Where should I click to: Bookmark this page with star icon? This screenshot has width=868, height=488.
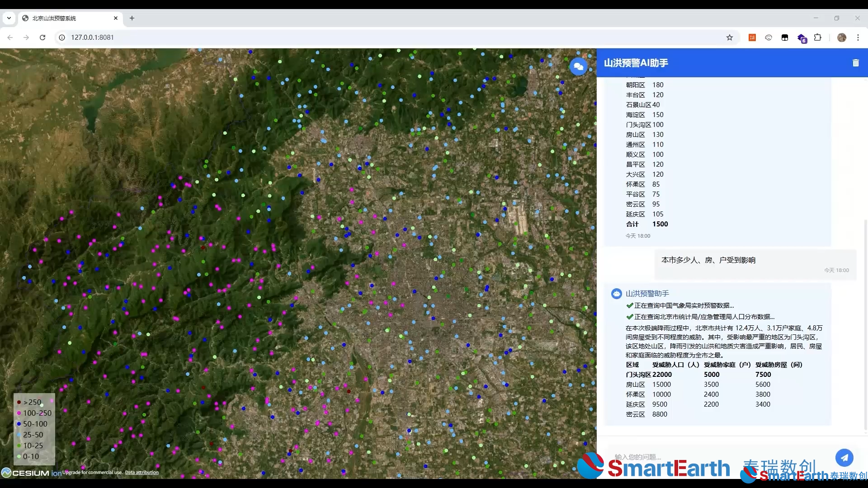[x=729, y=38]
